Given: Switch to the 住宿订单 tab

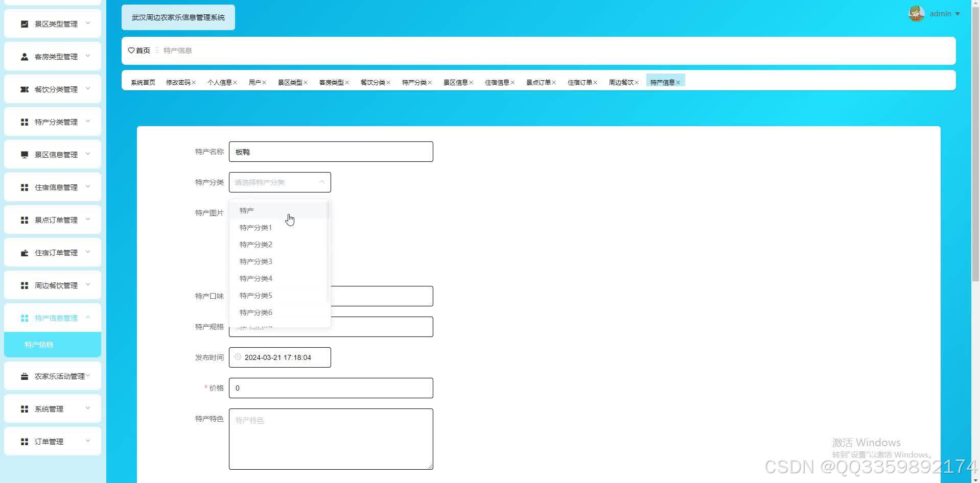Looking at the screenshot, I should (580, 83).
